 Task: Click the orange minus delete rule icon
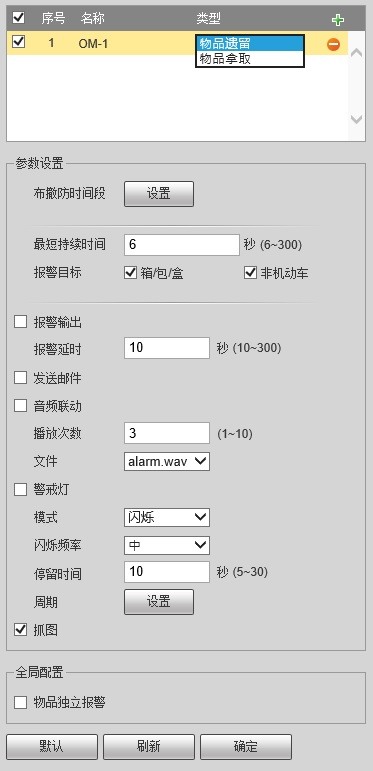click(333, 44)
